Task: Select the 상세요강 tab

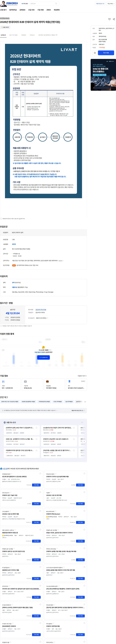Action: click(3, 35)
